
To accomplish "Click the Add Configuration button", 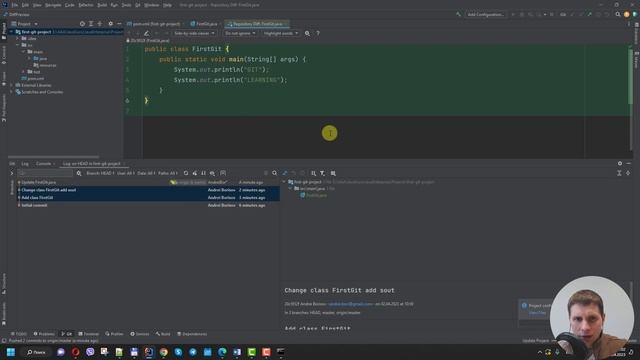I will [486, 15].
